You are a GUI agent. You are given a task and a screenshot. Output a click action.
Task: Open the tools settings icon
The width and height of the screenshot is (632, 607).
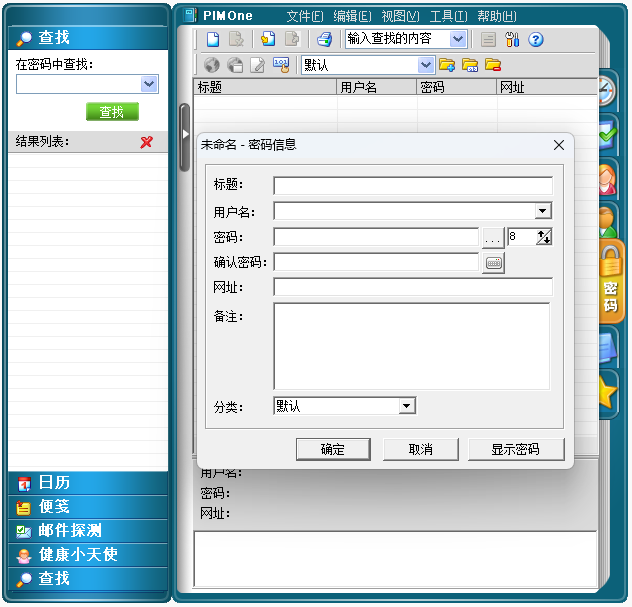512,39
